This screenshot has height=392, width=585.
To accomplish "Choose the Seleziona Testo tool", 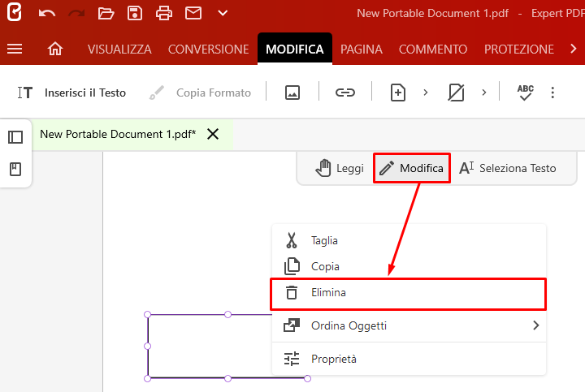I will click(508, 168).
